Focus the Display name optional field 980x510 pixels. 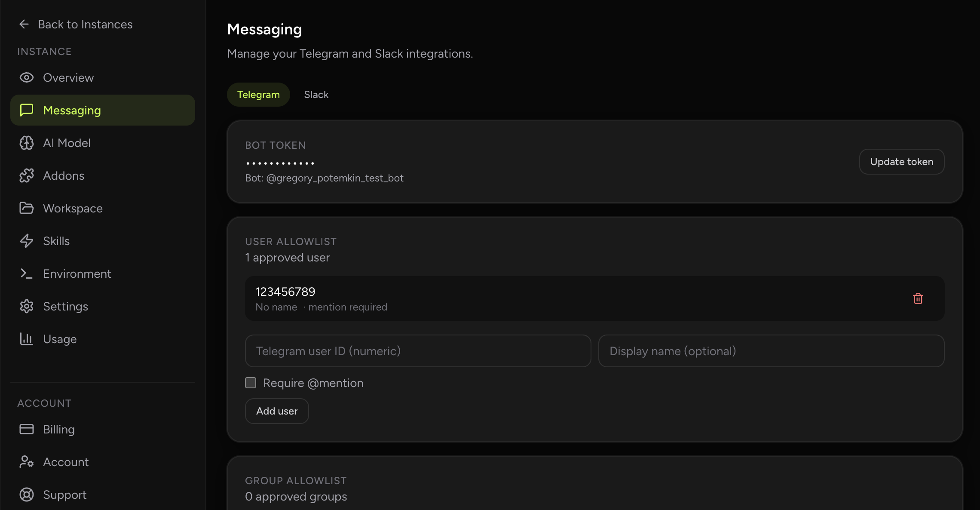(771, 351)
